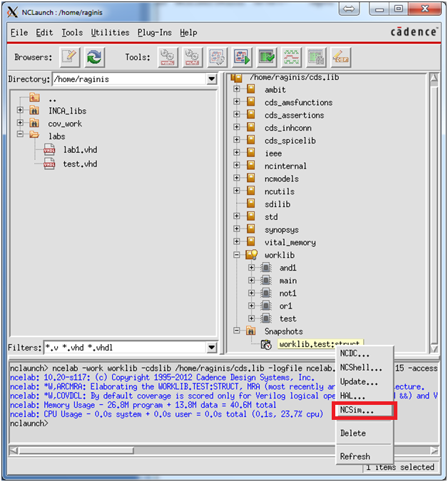Expand the ambit library node
Screen dimensions: 448x482
pyautogui.click(x=236, y=89)
